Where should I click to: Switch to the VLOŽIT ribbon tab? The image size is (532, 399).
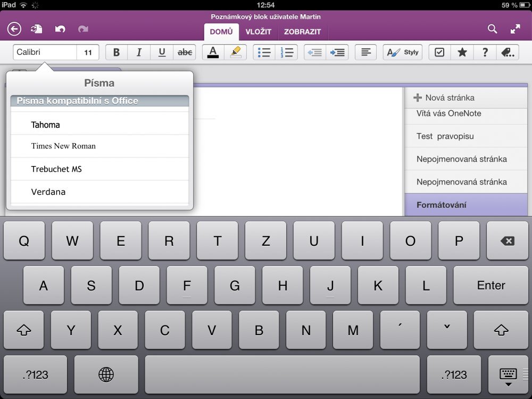[x=259, y=31]
